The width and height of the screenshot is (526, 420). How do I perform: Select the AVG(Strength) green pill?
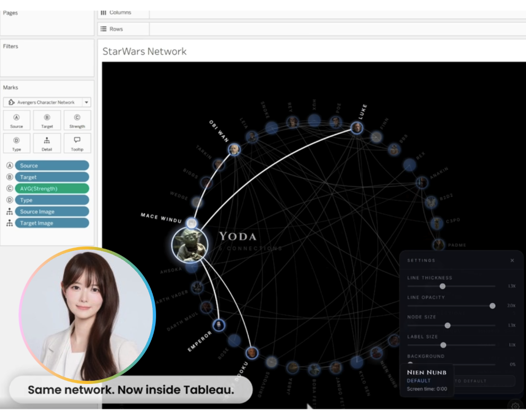(52, 189)
